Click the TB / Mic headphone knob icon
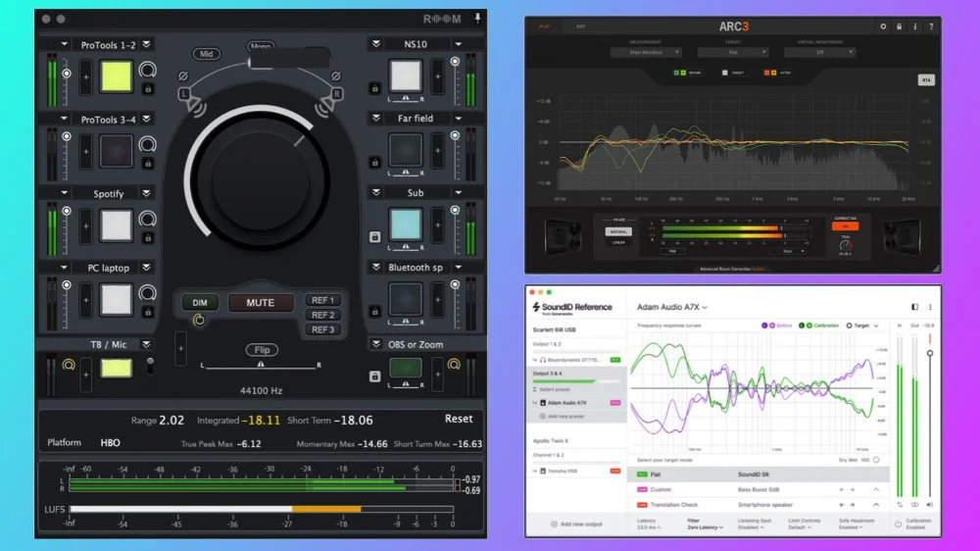The width and height of the screenshot is (980, 551). pos(69,365)
